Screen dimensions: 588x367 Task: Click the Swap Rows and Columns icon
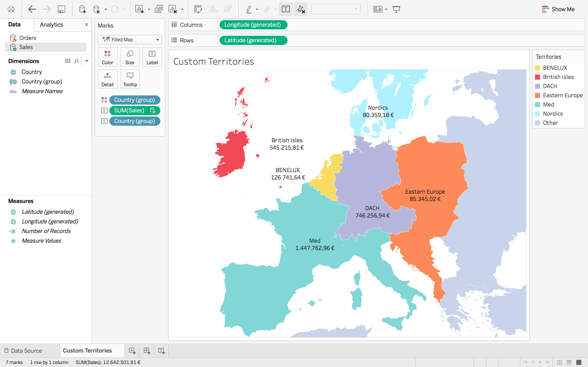[x=198, y=9]
